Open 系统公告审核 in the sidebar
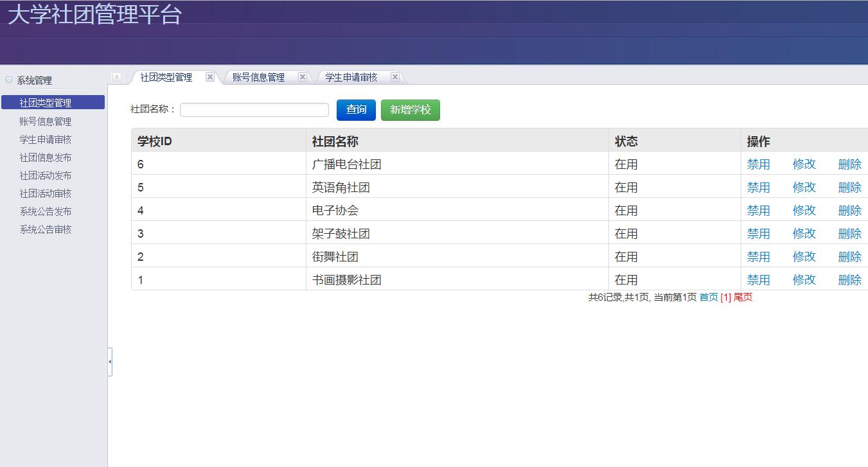The width and height of the screenshot is (868, 467). pos(46,229)
